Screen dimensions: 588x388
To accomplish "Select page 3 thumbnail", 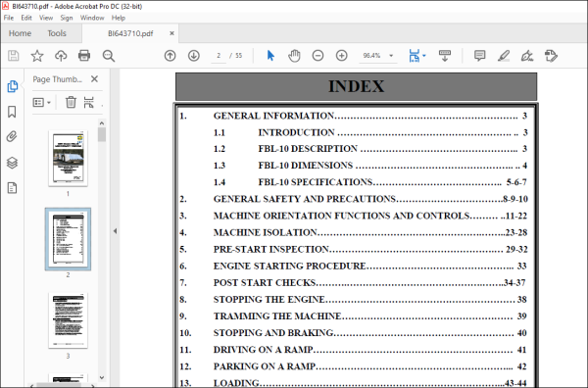I will (68, 320).
